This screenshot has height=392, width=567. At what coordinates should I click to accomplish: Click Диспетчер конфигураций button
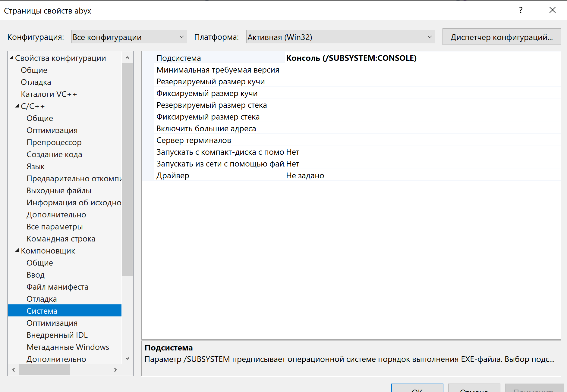tap(501, 37)
